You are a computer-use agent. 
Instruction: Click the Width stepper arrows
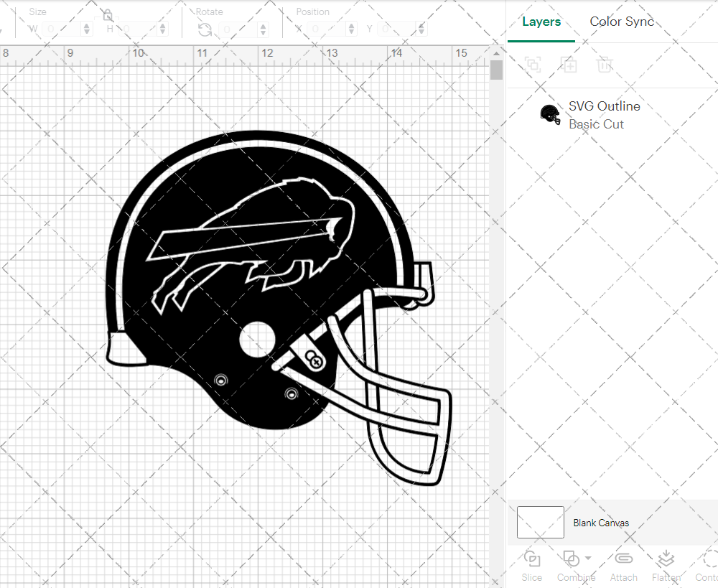click(x=87, y=29)
